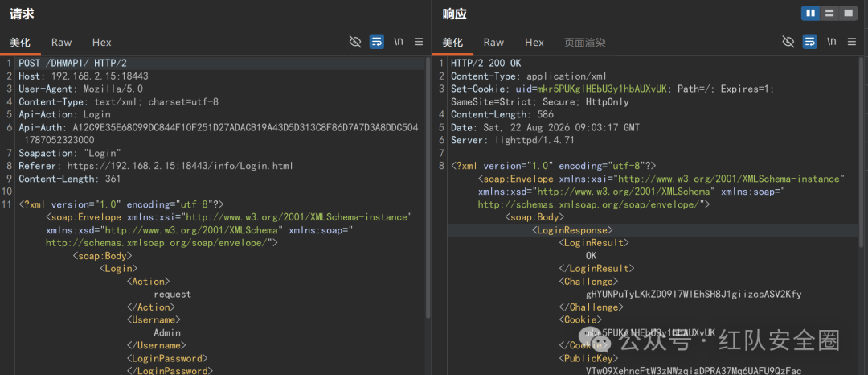The image size is (868, 375).
Task: Switch response view to Raw tab
Action: [493, 42]
